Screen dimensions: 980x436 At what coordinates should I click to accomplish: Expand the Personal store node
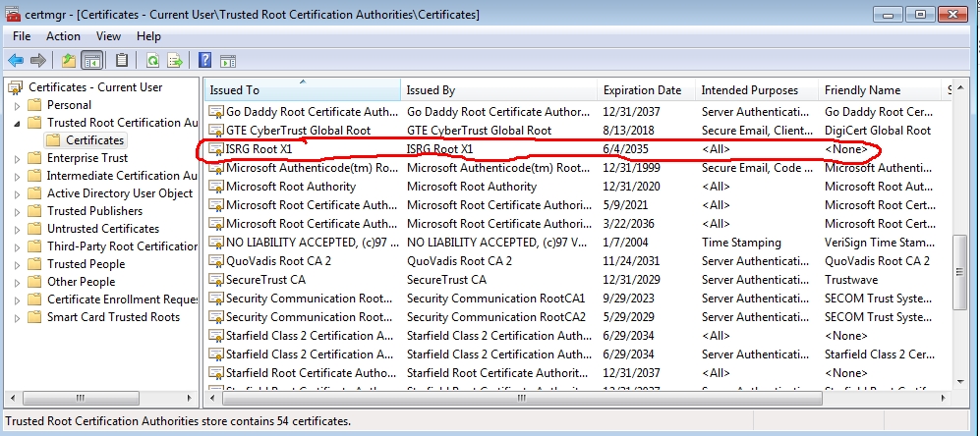[x=17, y=106]
